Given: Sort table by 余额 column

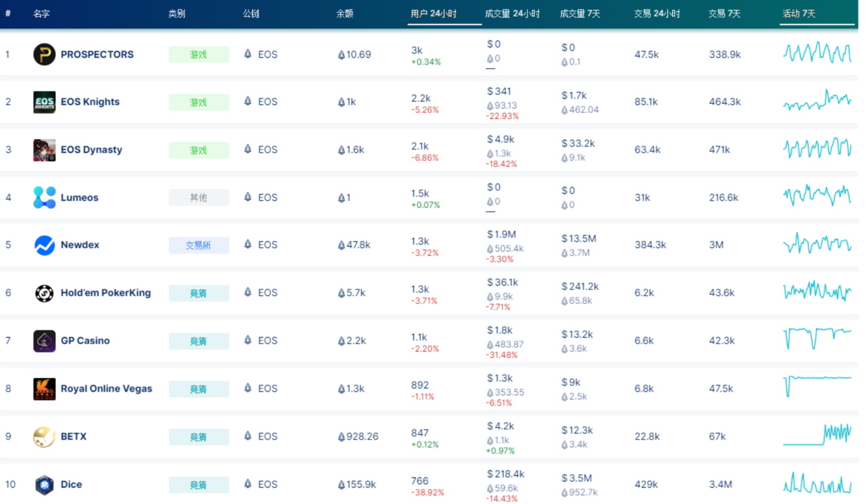Looking at the screenshot, I should [x=345, y=13].
